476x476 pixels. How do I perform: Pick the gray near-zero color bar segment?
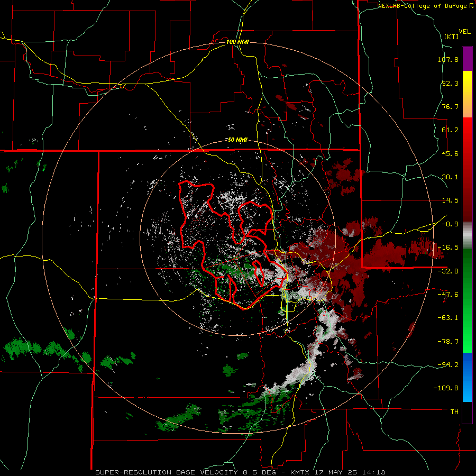pos(467,235)
